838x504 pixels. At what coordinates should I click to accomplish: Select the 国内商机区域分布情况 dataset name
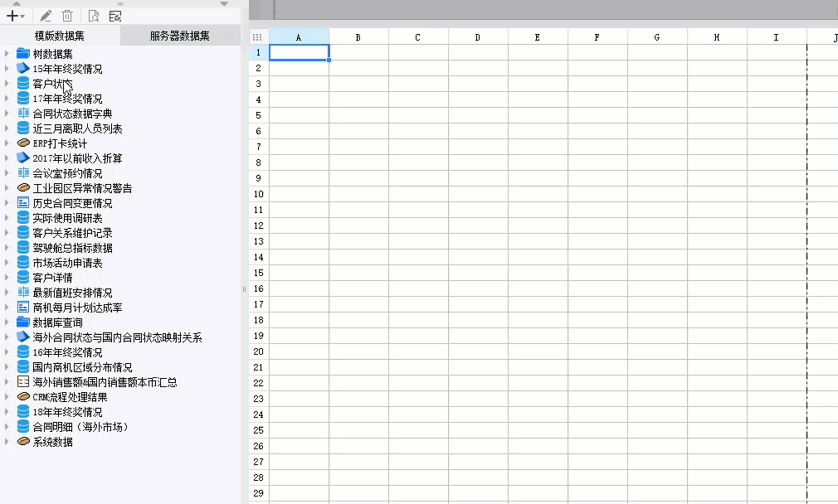(82, 367)
